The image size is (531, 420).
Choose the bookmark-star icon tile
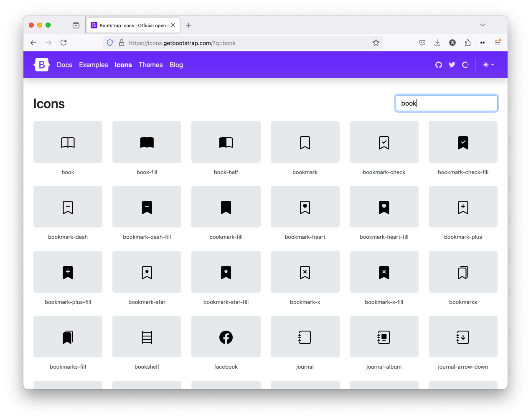pos(147,272)
